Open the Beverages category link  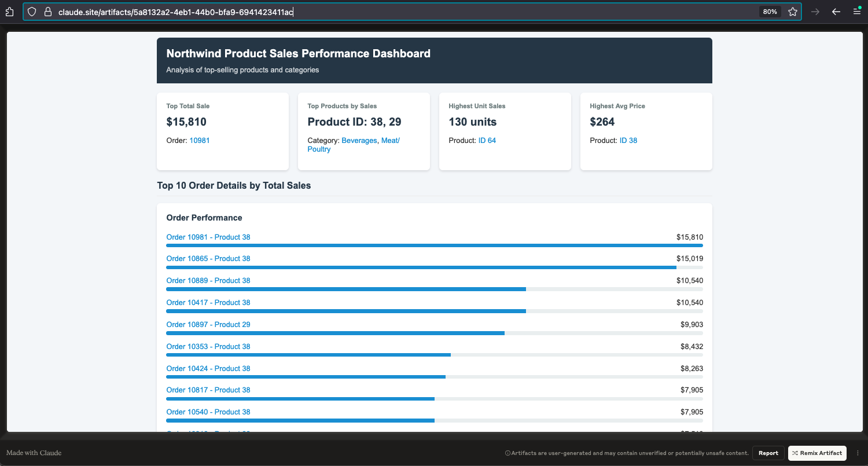coord(359,141)
